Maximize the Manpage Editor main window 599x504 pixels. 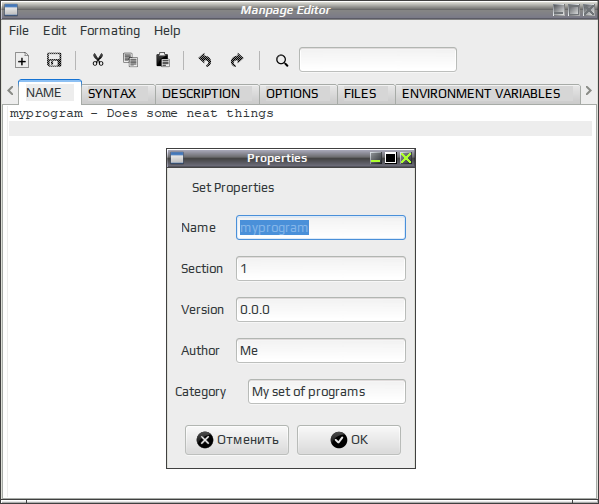click(573, 10)
